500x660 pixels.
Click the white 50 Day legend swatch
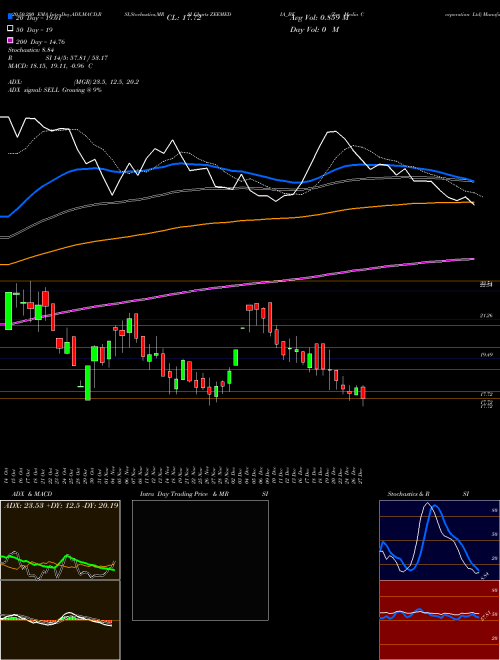(x=10, y=29)
